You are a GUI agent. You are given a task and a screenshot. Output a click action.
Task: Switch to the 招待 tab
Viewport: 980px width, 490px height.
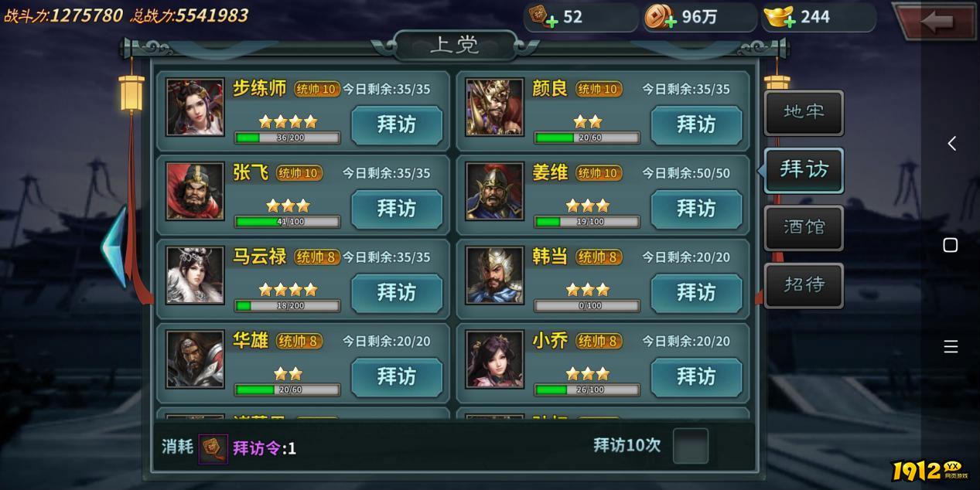(x=804, y=284)
